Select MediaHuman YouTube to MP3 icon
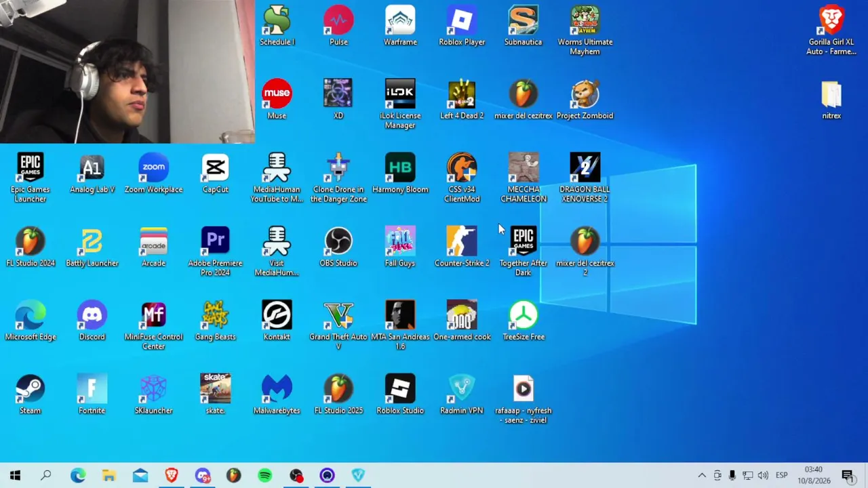 coord(277,178)
